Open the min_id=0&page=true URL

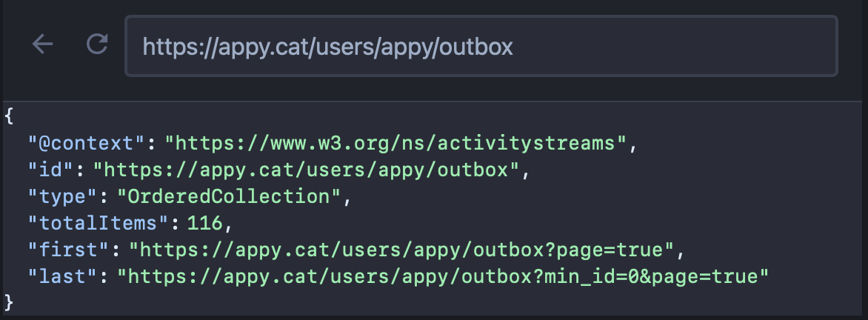(443, 276)
